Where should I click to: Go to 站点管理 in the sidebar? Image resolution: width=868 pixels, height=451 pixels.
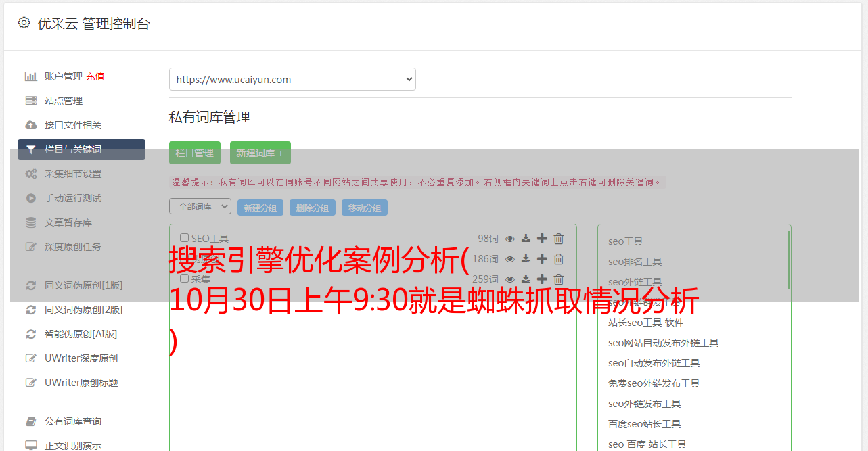tap(64, 101)
